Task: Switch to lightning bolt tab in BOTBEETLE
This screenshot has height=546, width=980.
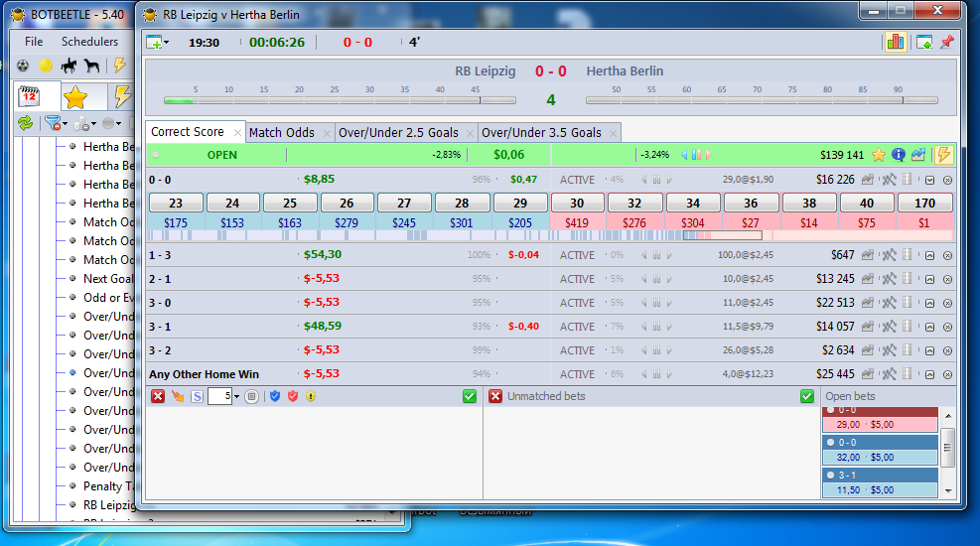Action: [x=122, y=97]
